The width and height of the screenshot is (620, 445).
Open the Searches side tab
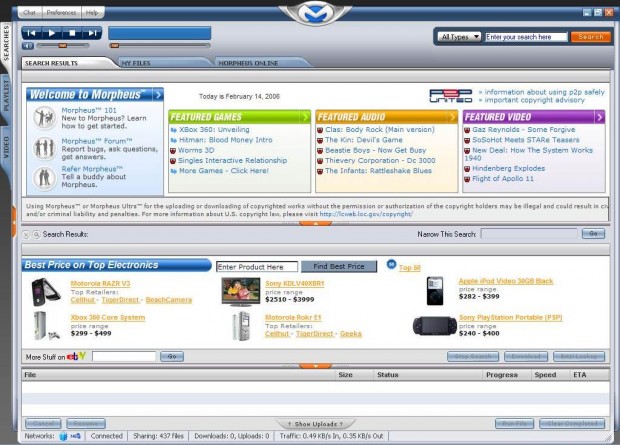coord(6,43)
